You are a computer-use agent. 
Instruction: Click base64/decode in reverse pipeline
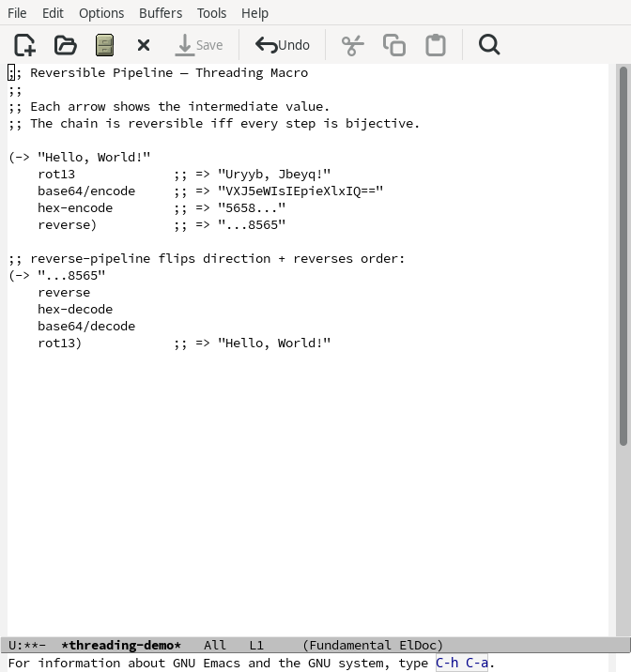pyautogui.click(x=86, y=326)
